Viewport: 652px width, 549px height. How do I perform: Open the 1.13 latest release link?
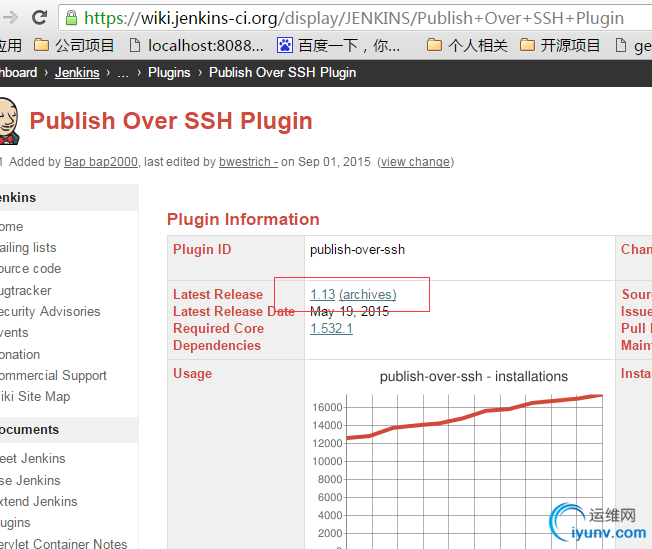point(323,294)
